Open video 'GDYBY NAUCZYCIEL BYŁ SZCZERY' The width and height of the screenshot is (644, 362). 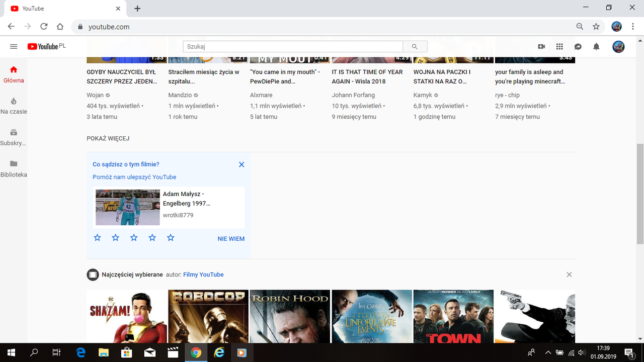[121, 76]
